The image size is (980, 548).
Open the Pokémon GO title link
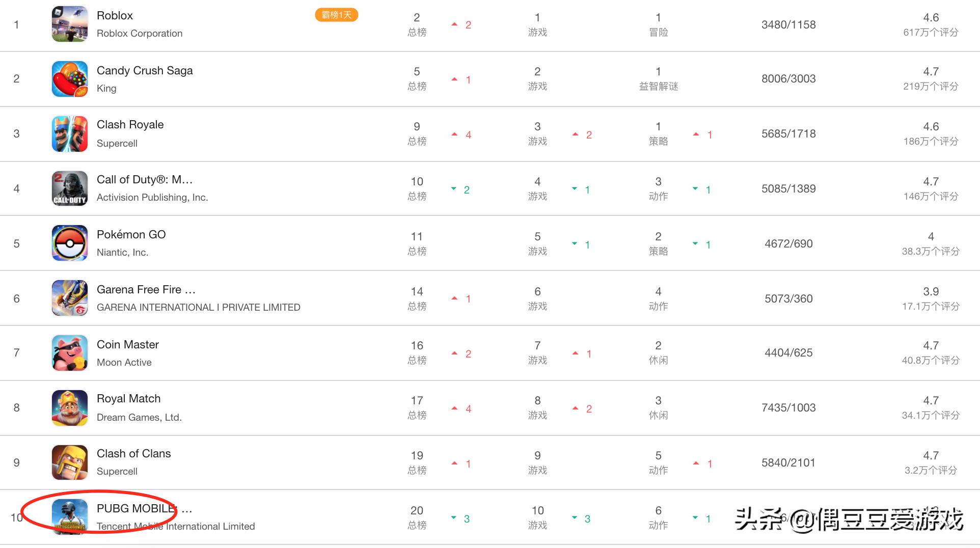pos(131,234)
